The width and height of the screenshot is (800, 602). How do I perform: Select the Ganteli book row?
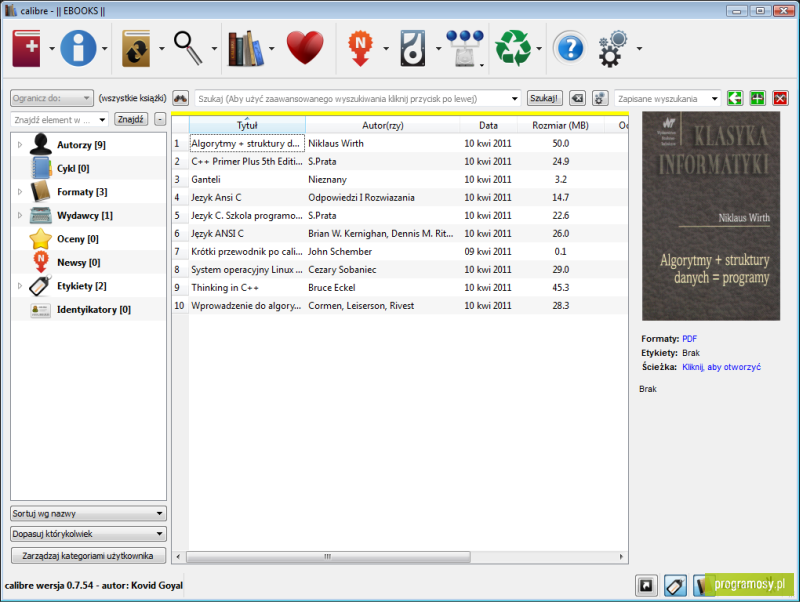click(399, 180)
